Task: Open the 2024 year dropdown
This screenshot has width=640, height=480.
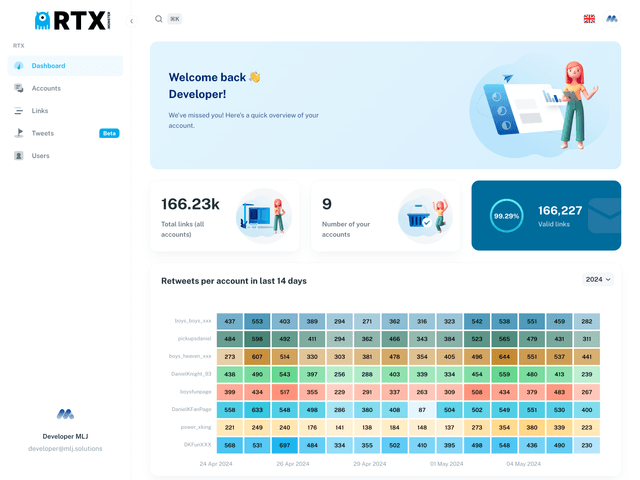Action: 598,280
